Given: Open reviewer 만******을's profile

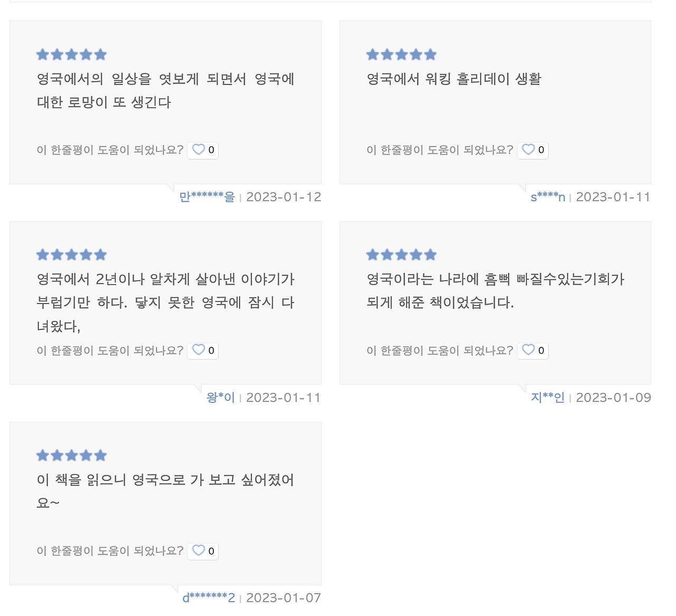Looking at the screenshot, I should click(207, 196).
